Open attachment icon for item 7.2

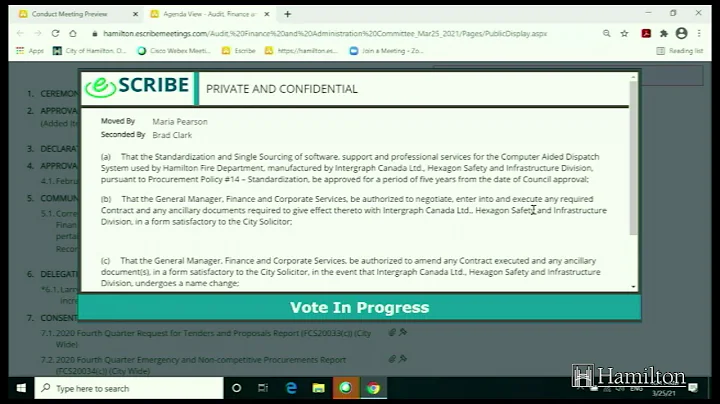coord(392,359)
